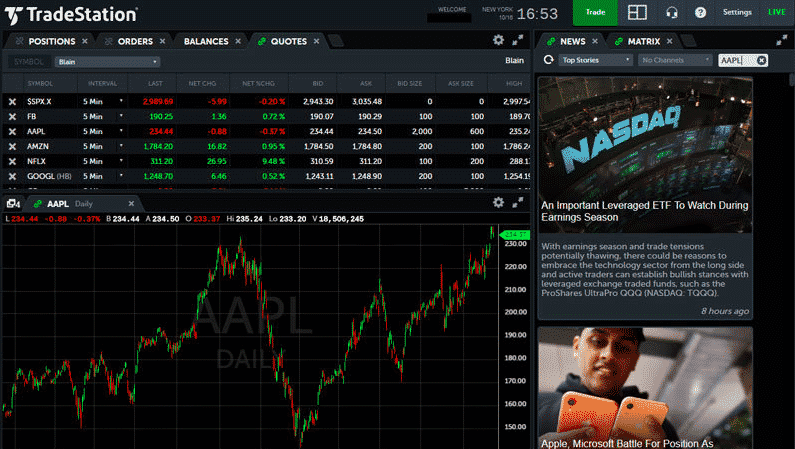
Task: Open chart panel gear settings
Action: (x=498, y=203)
